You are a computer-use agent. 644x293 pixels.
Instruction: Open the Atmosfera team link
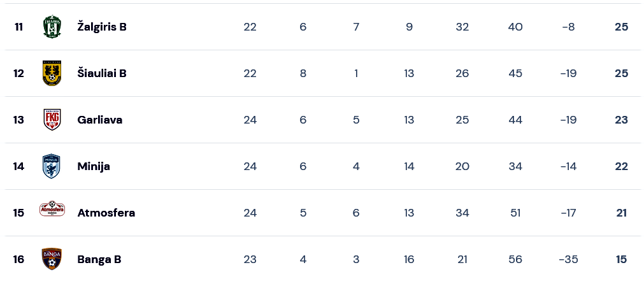pos(106,213)
